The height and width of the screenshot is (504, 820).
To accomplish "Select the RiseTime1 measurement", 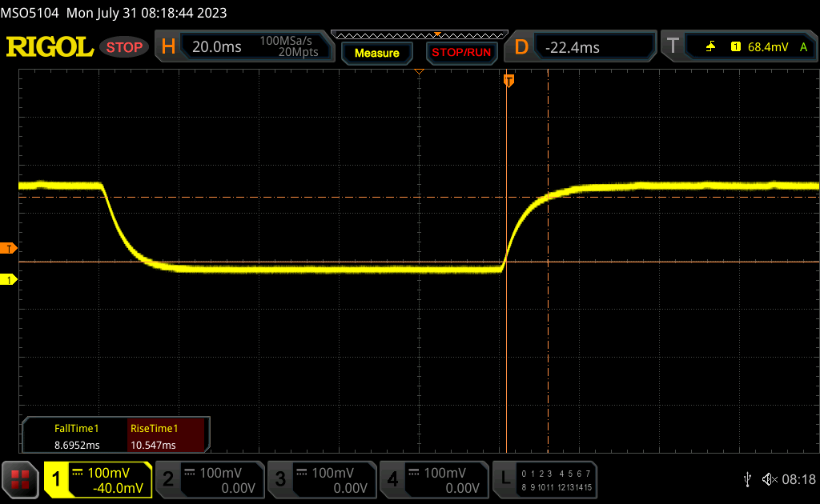I will pos(155,428).
